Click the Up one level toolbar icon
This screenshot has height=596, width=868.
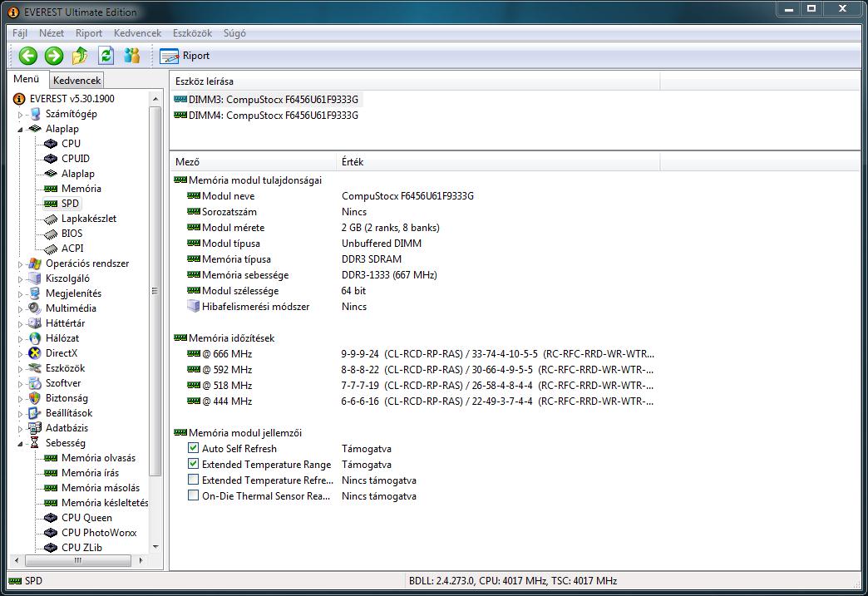(80, 56)
